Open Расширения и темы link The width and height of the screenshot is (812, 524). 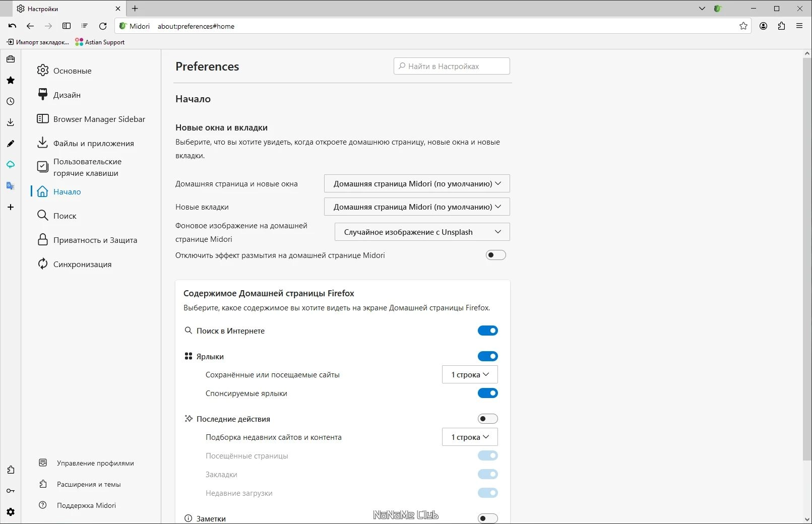80,484
